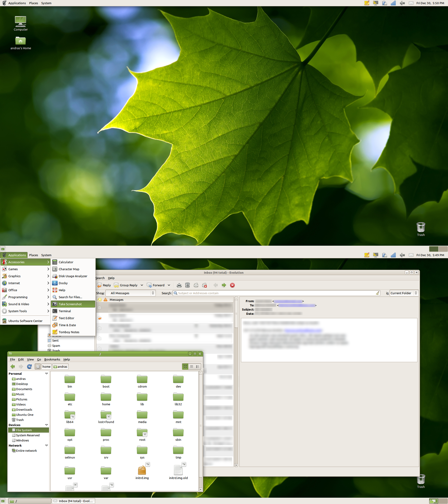Expand the Games submenu
Image resolution: width=448 pixels, height=504 pixels.
click(25, 269)
